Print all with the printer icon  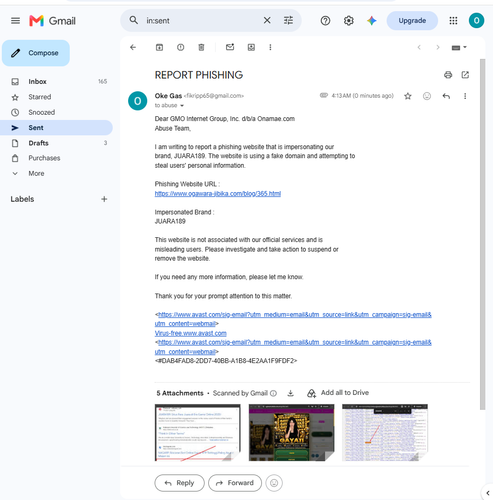[448, 75]
